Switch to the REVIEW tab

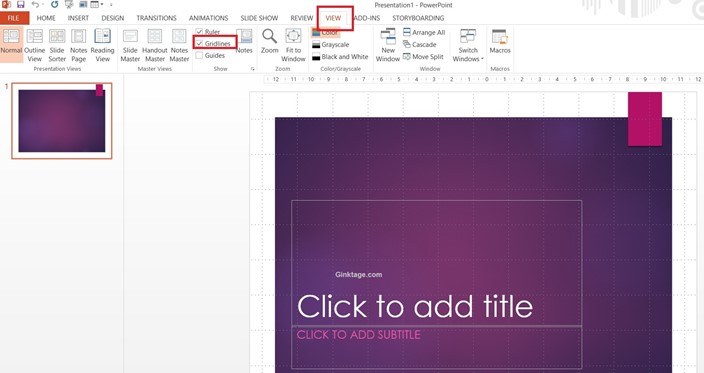tap(301, 18)
